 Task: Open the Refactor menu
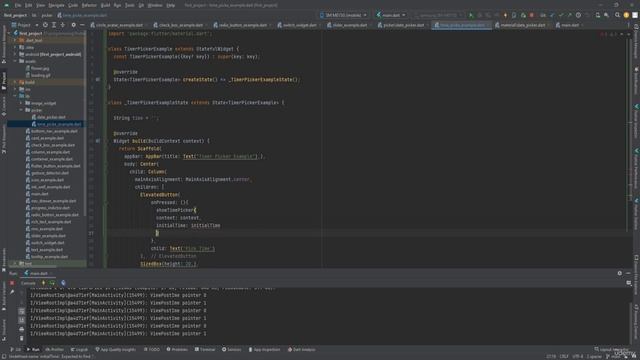[89, 5]
